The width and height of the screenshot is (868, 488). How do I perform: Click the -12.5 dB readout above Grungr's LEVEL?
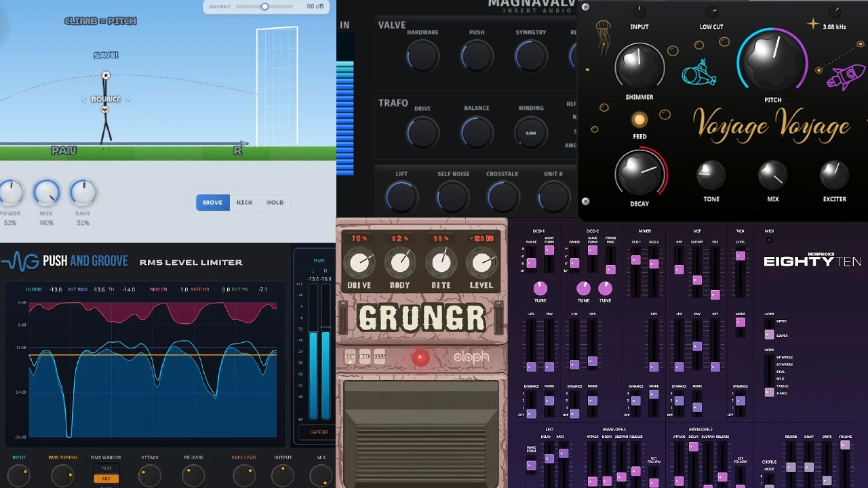[481, 239]
